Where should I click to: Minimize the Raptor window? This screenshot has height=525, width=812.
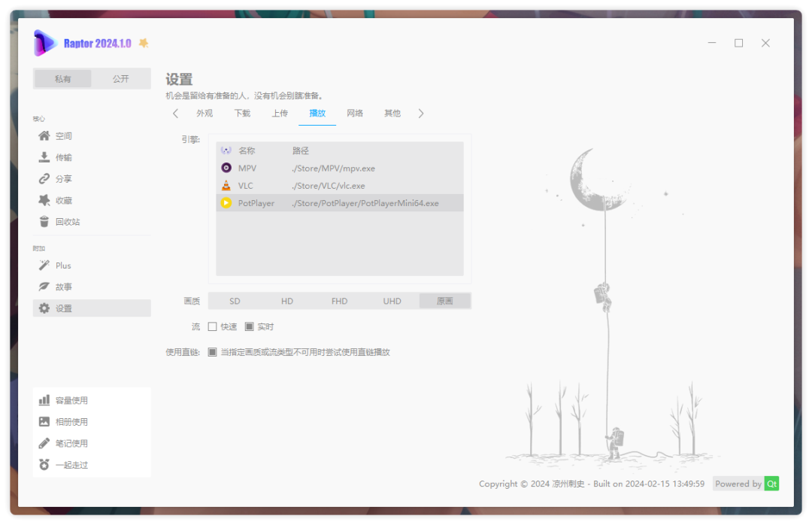pyautogui.click(x=712, y=43)
